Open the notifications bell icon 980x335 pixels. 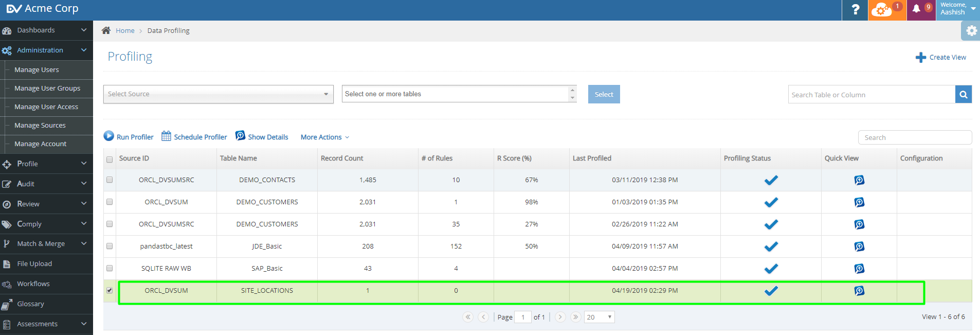[916, 9]
